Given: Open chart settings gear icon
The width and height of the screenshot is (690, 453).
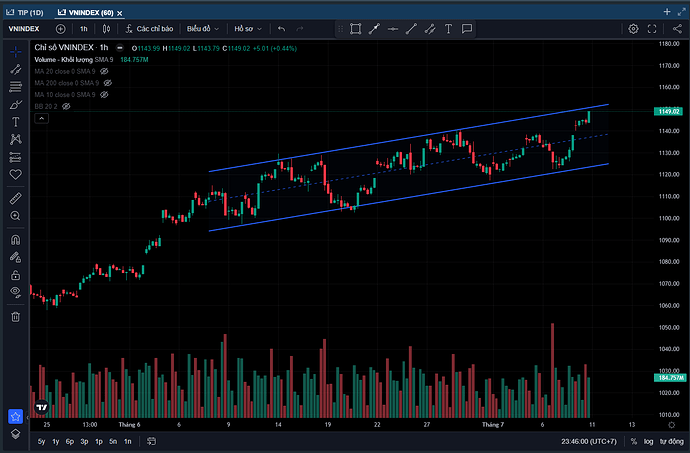Looking at the screenshot, I should coord(633,29).
